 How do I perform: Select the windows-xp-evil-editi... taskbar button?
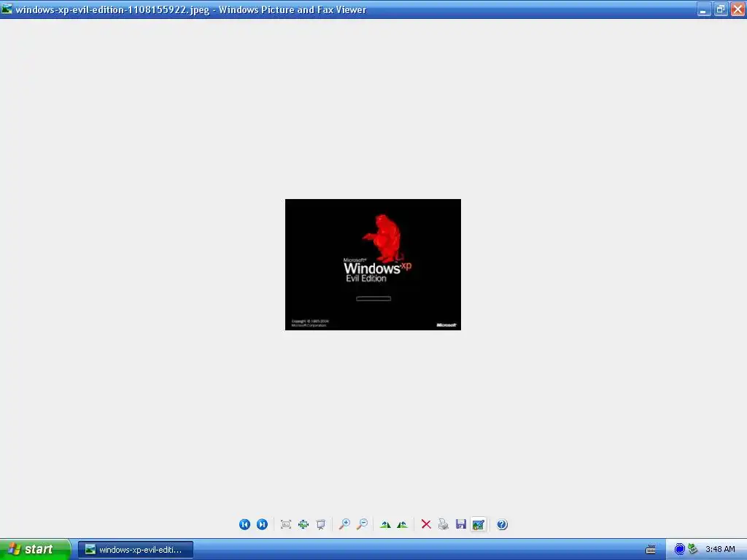tap(136, 550)
